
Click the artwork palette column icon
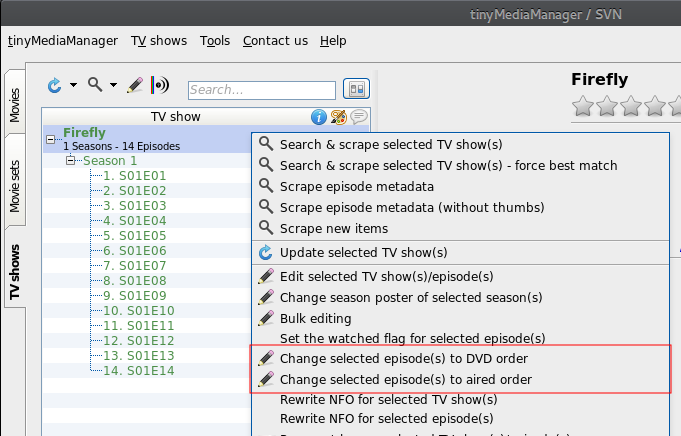[x=339, y=117]
